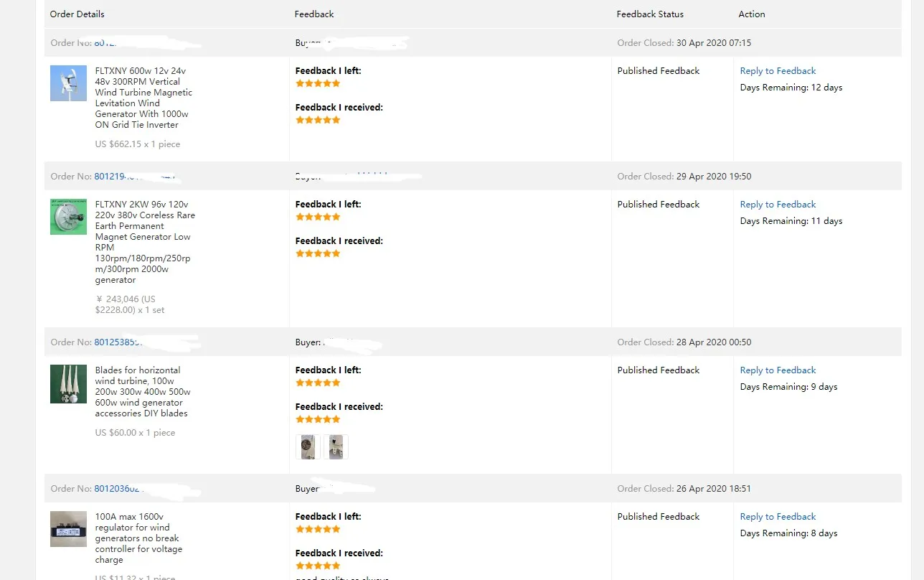Click received feedback stars for the blades order
This screenshot has width=924, height=580.
[318, 419]
